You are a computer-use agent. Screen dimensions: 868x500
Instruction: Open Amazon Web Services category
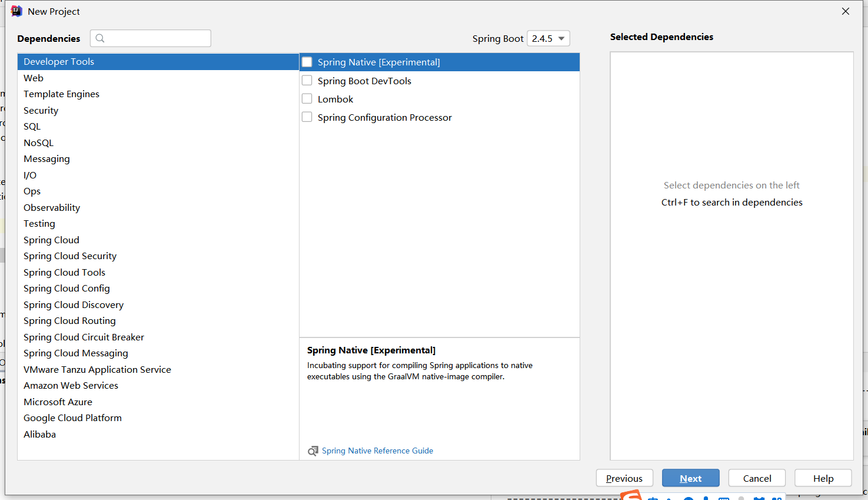click(158, 386)
